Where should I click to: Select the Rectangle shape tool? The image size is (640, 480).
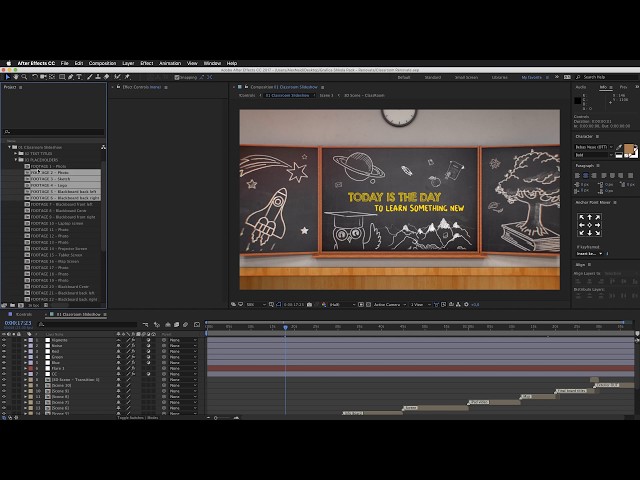point(62,77)
